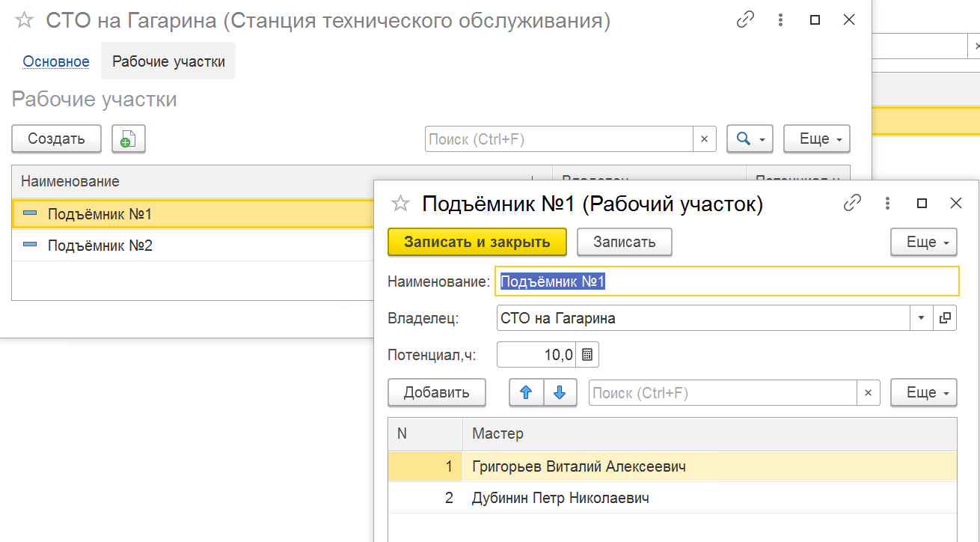Select Дубинин Петр Николаевич row
This screenshot has width=980, height=542.
pos(673,498)
